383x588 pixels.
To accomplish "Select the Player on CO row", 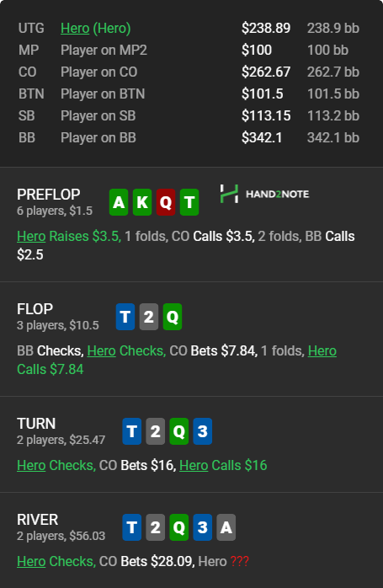I will click(x=189, y=72).
